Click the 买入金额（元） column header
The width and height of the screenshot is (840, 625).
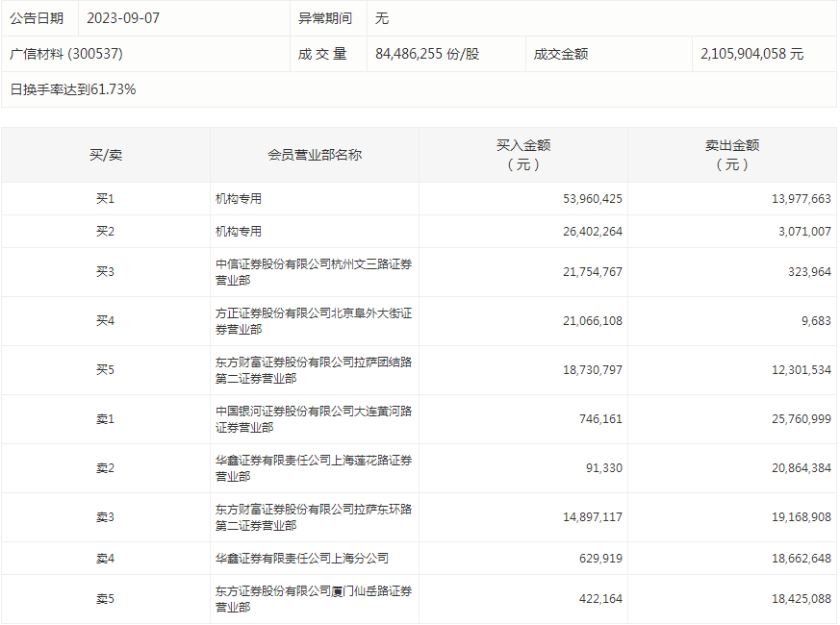tap(523, 155)
